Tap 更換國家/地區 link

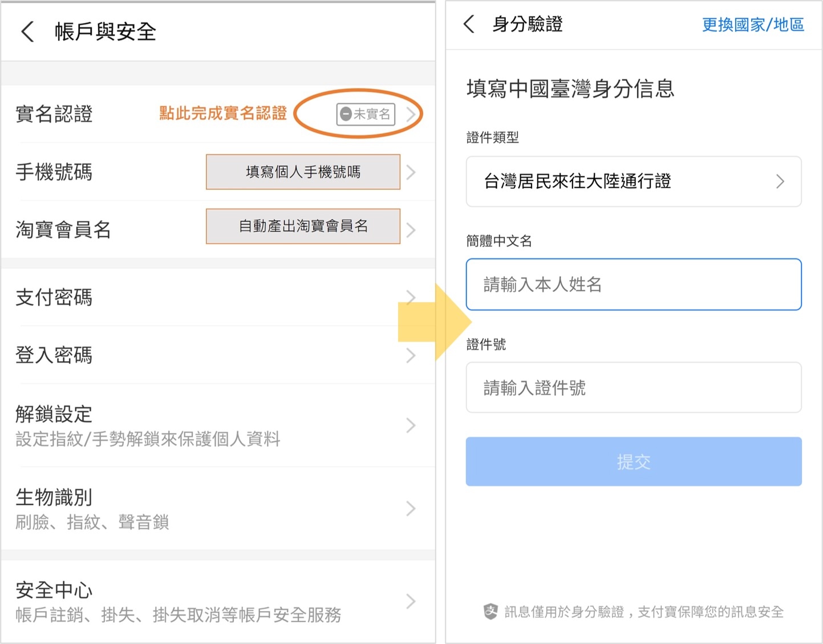click(753, 25)
